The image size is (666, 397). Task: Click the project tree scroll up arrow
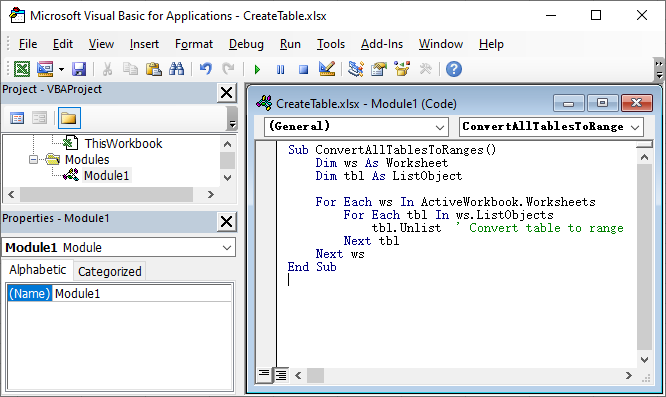coord(227,144)
